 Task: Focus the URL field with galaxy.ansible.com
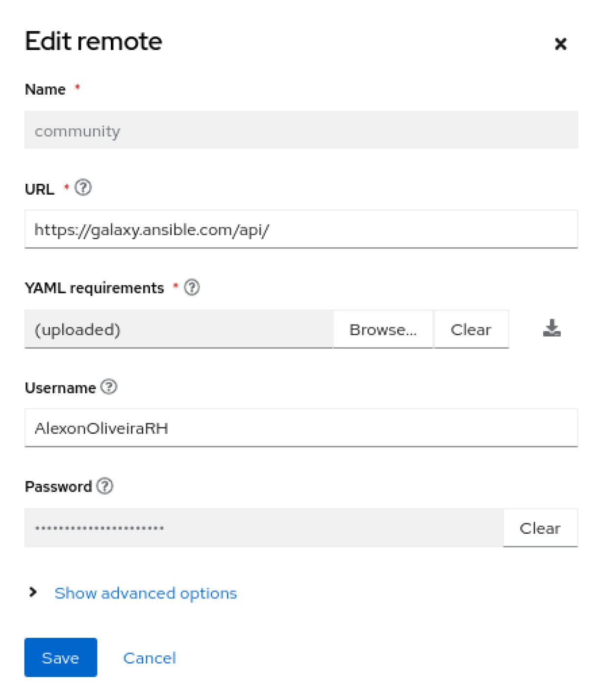pyautogui.click(x=301, y=229)
